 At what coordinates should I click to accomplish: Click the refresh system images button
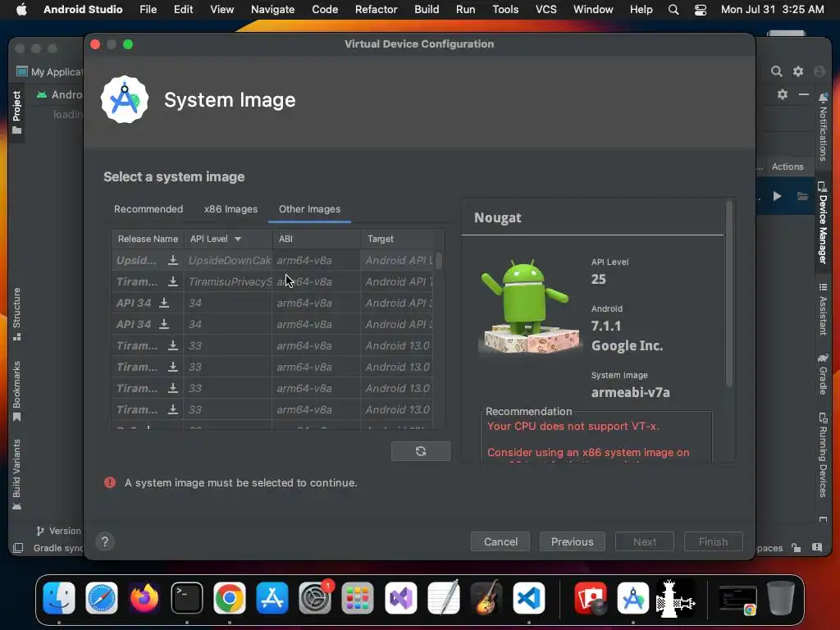click(421, 451)
